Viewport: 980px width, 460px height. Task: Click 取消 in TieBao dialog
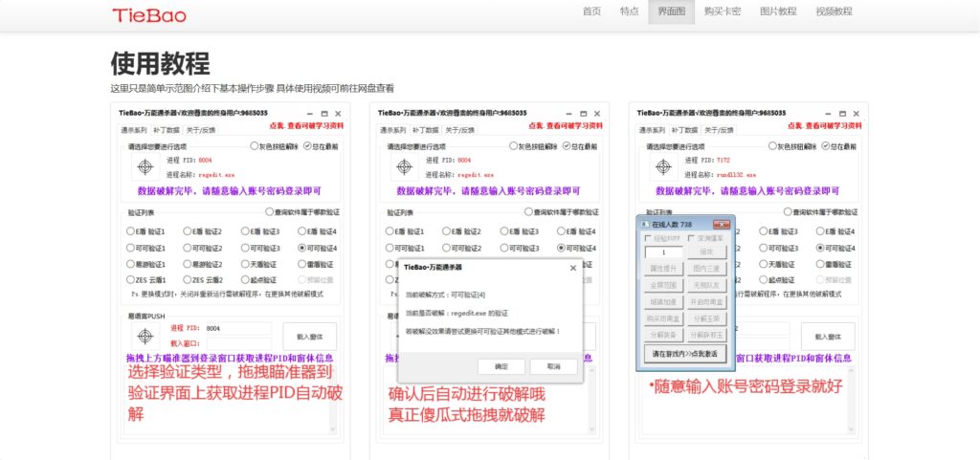pos(554,366)
